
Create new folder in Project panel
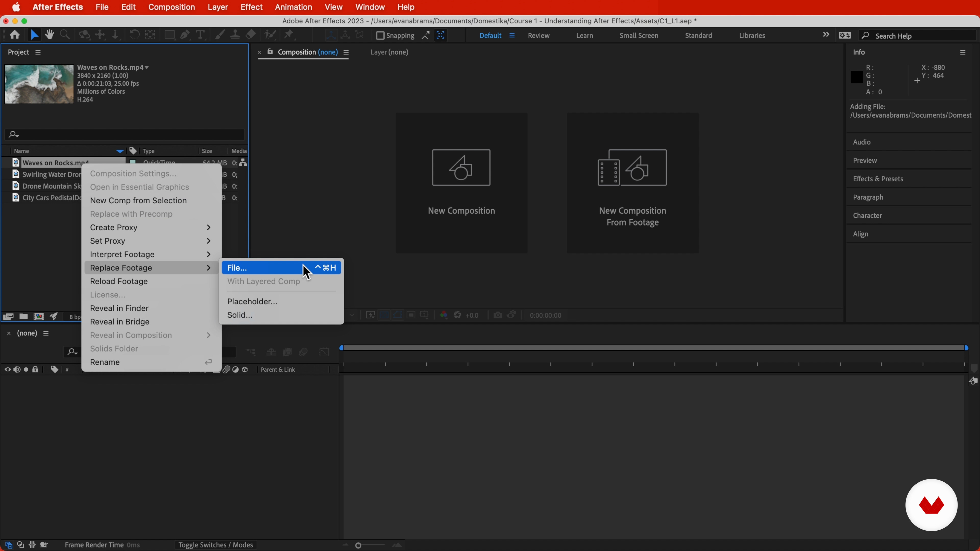coord(23,316)
